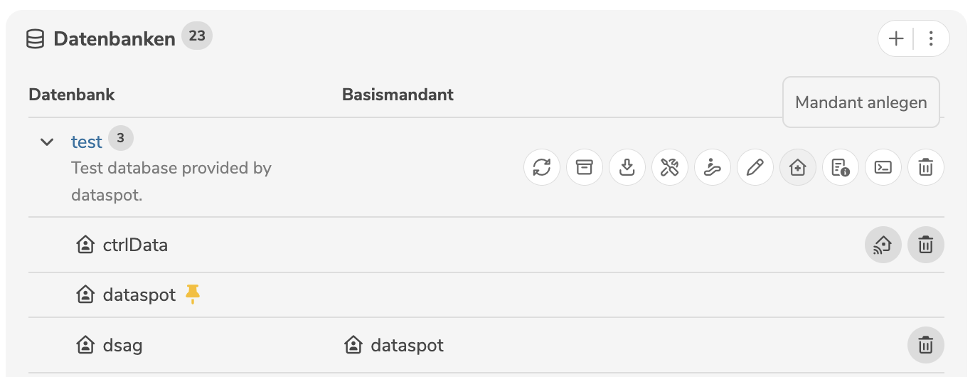Collapse the test database row chevron
This screenshot has width=980, height=377.
click(x=47, y=142)
